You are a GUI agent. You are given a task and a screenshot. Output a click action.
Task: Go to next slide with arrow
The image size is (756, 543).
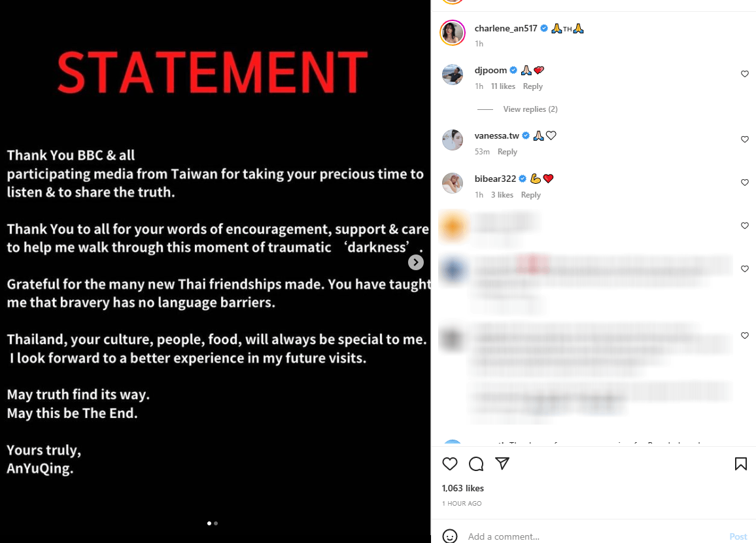point(416,262)
